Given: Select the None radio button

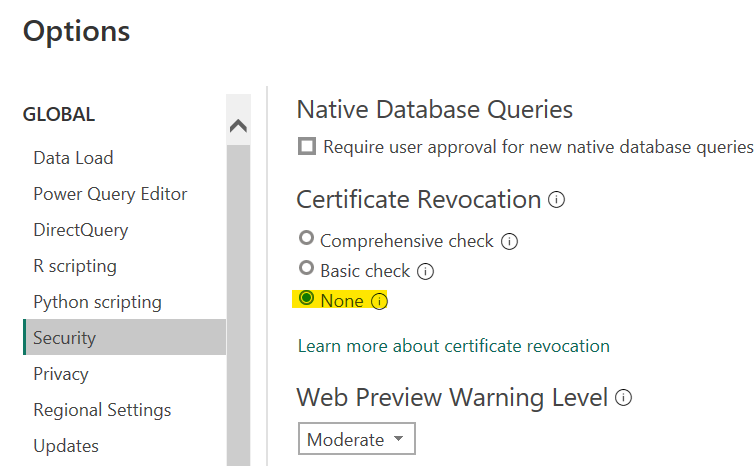Looking at the screenshot, I should coord(307,300).
